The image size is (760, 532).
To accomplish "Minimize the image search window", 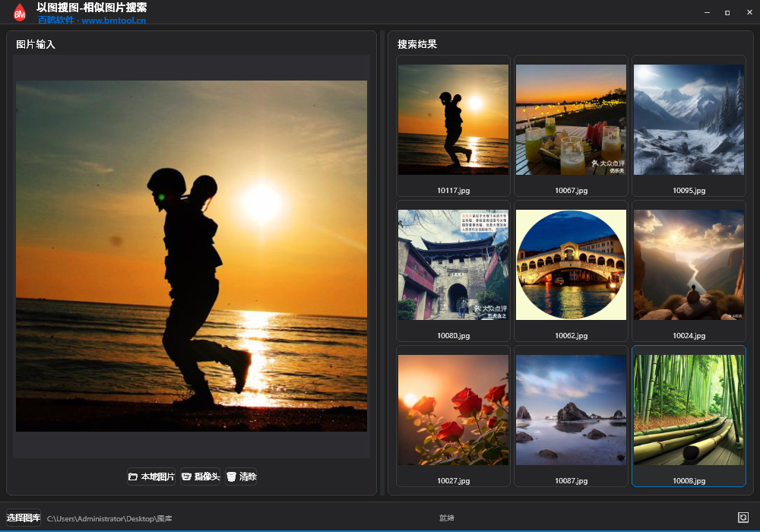I will (707, 12).
